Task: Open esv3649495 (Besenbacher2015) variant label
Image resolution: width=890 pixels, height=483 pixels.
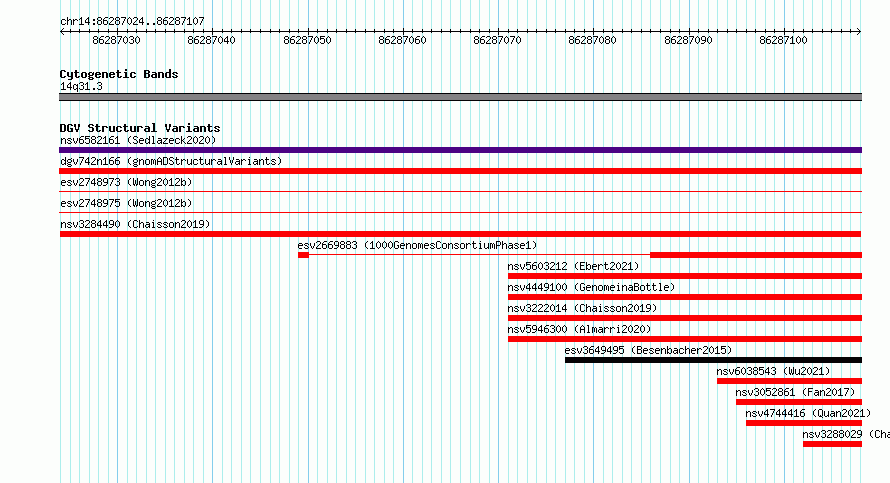Action: coord(648,350)
